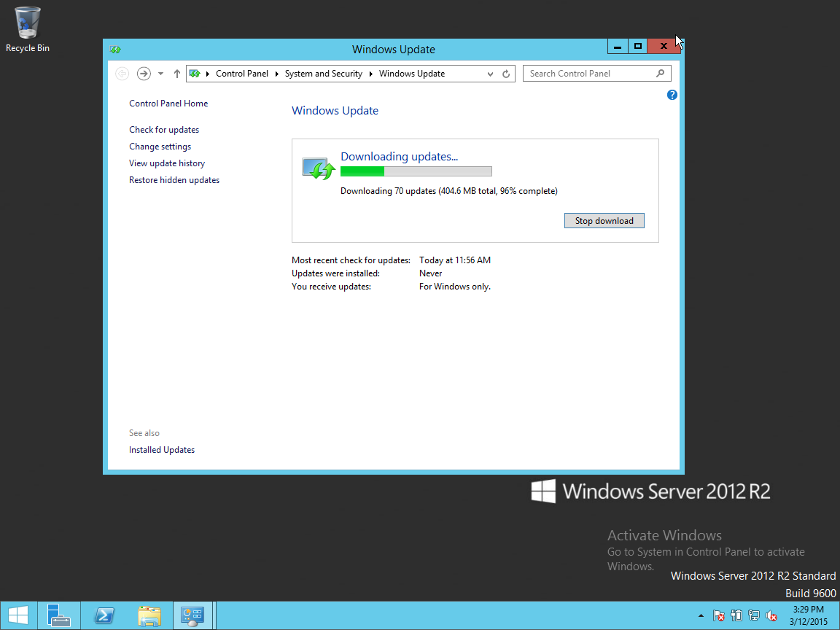The image size is (840, 630).
Task: Open File Explorer from taskbar
Action: (x=149, y=615)
